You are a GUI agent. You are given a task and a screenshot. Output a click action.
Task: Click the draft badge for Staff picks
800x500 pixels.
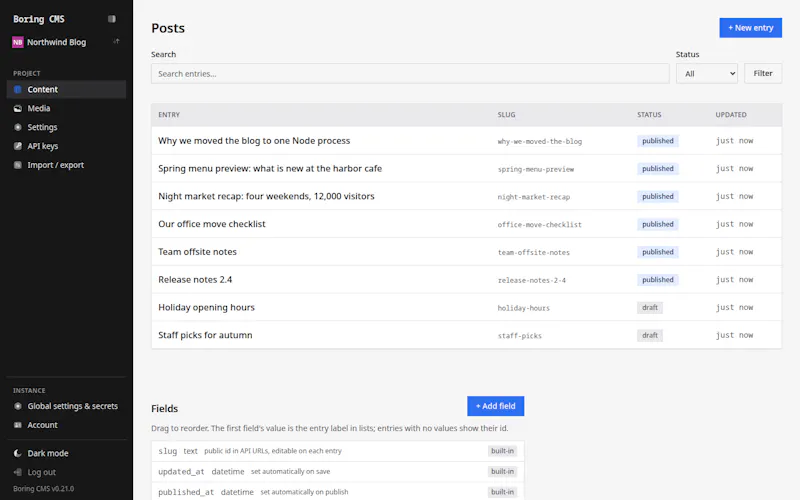tap(649, 335)
